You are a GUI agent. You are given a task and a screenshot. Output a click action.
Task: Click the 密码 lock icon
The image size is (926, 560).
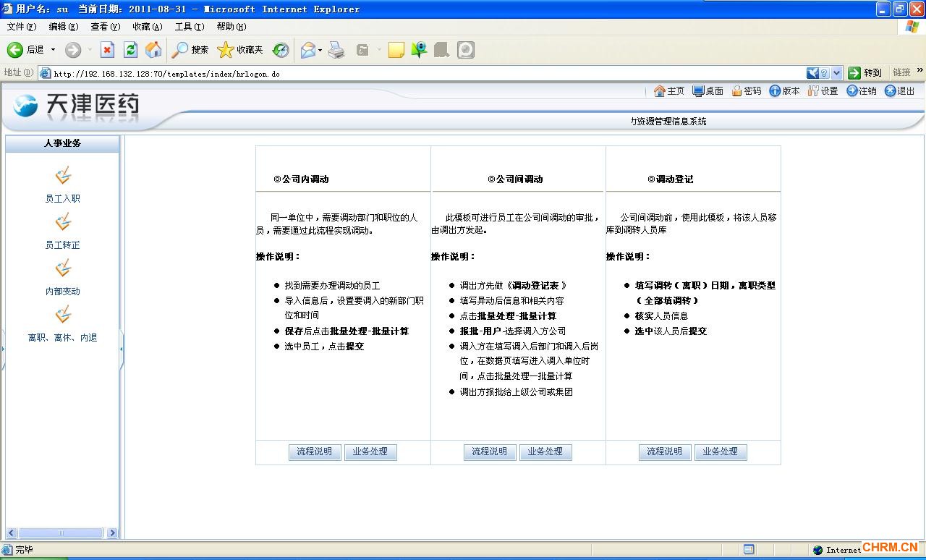point(736,91)
